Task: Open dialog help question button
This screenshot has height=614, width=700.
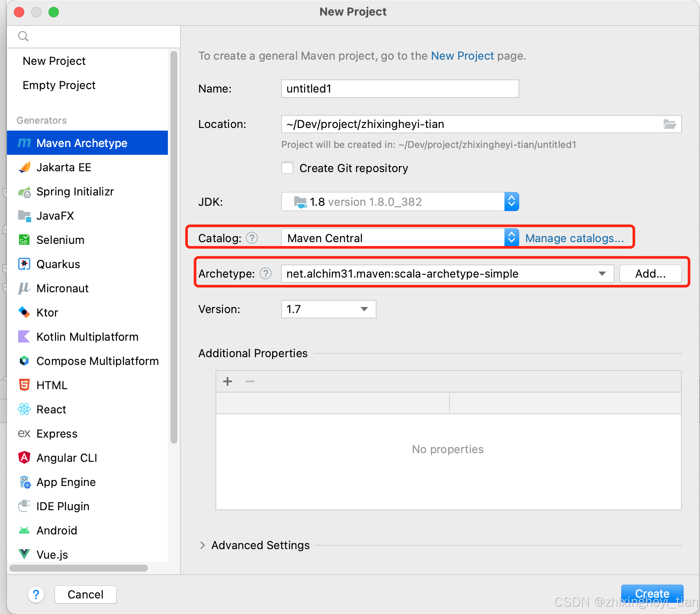Action: [x=36, y=595]
